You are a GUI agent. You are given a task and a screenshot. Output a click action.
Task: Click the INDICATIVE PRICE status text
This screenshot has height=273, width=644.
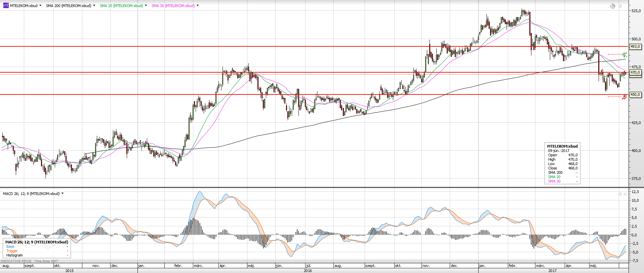(16, 261)
